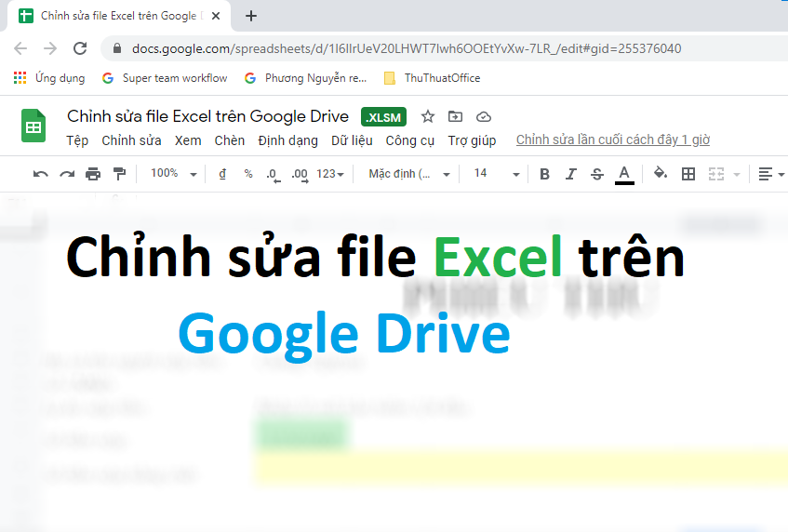Click the Redo arrow in the toolbar
Image resolution: width=788 pixels, height=532 pixels.
click(x=67, y=174)
